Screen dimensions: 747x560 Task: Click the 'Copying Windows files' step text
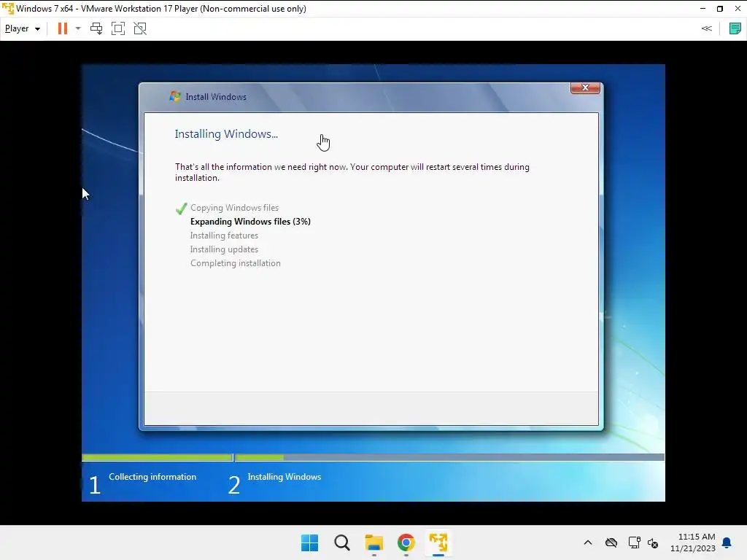(x=234, y=208)
